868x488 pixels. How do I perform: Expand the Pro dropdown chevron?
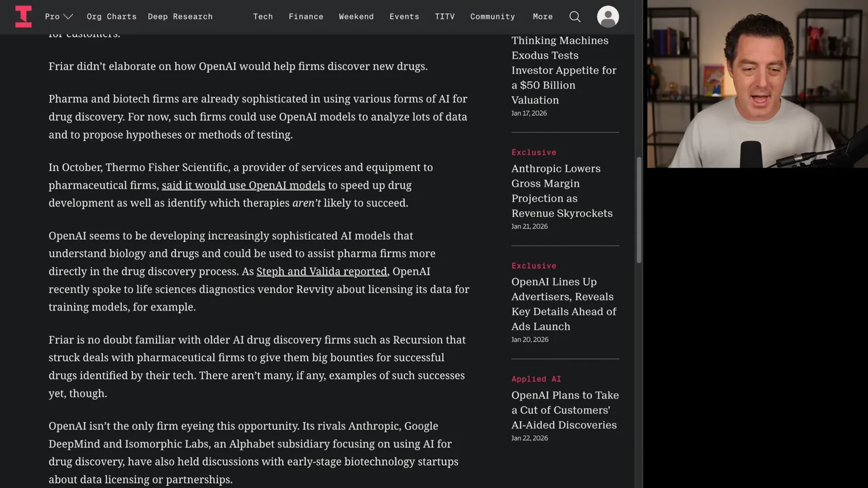[x=68, y=17]
